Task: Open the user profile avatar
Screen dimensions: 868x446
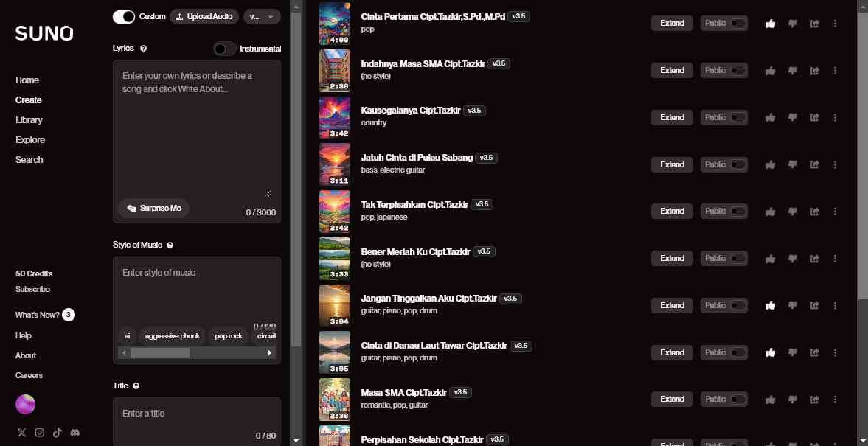Action: (26, 404)
